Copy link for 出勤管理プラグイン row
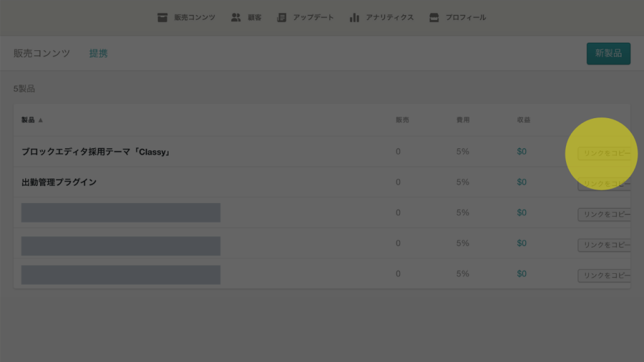The height and width of the screenshot is (362, 644). coord(604,184)
